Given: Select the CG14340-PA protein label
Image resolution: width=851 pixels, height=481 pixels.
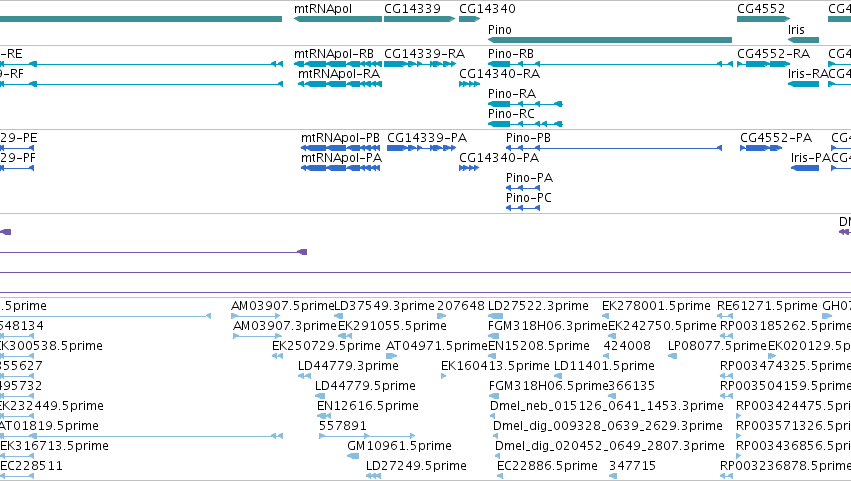Looking at the screenshot, I should (x=499, y=158).
